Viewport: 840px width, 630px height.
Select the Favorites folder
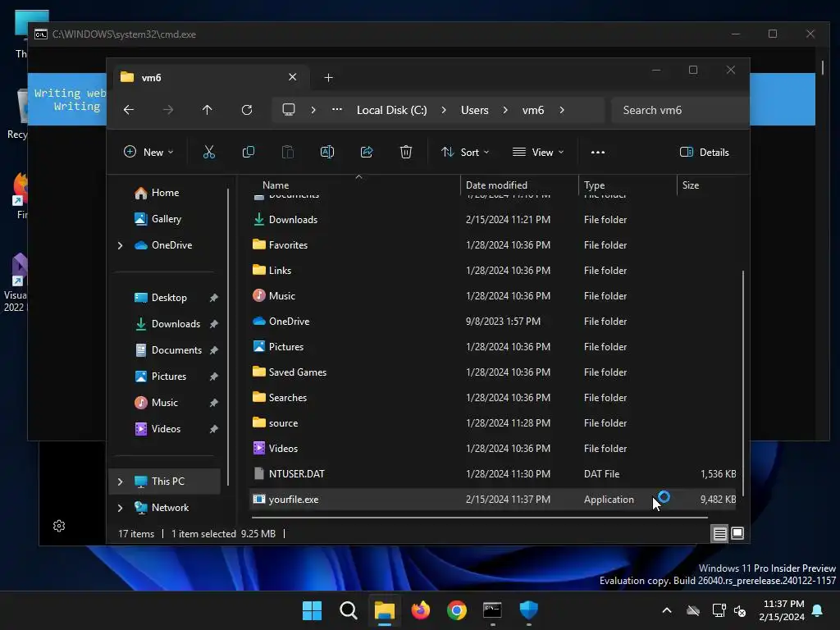coord(493,244)
